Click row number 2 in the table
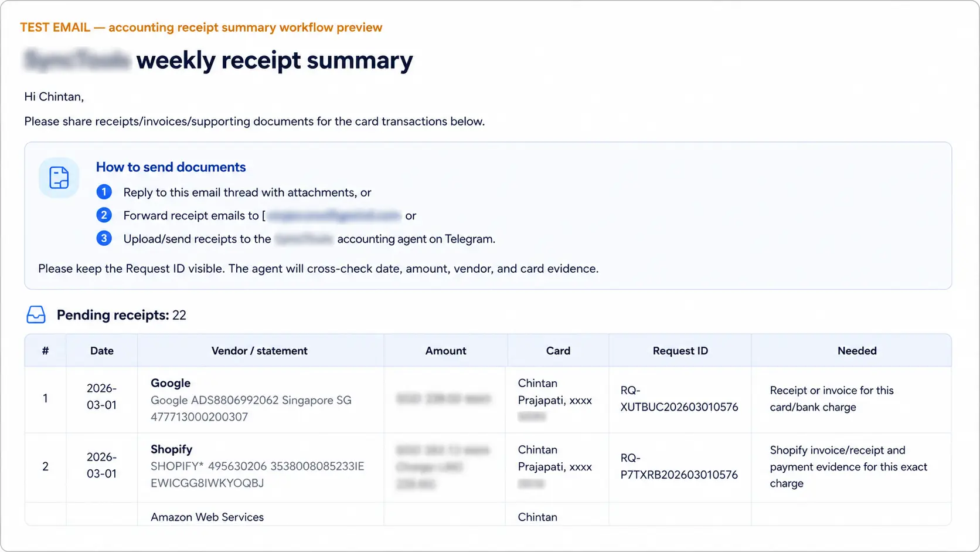Image resolution: width=980 pixels, height=552 pixels. (45, 466)
